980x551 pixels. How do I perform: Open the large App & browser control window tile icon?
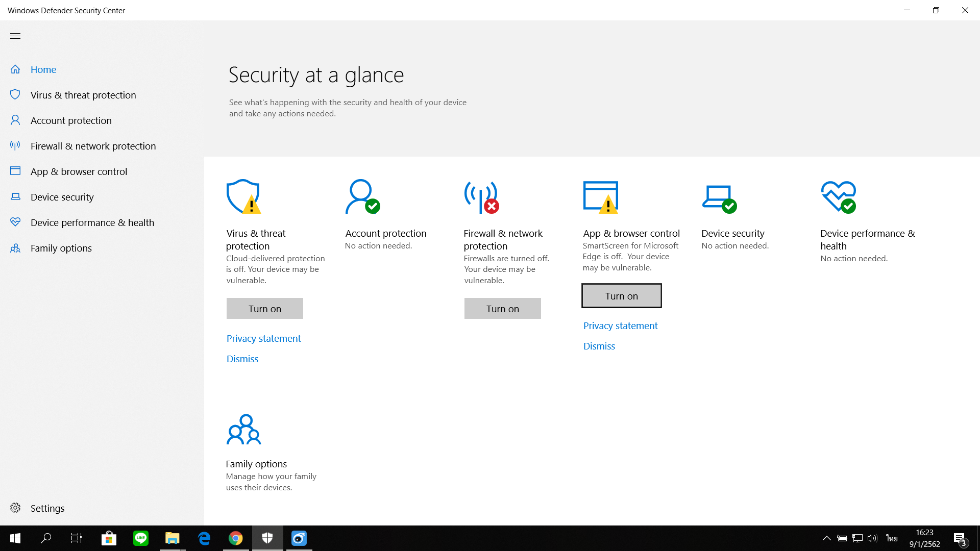pos(601,197)
